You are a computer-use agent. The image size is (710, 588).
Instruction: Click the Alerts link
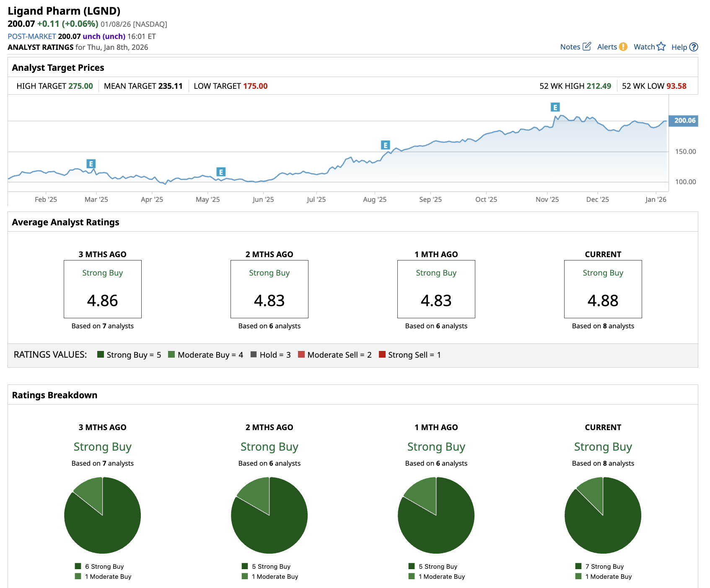[x=607, y=47]
